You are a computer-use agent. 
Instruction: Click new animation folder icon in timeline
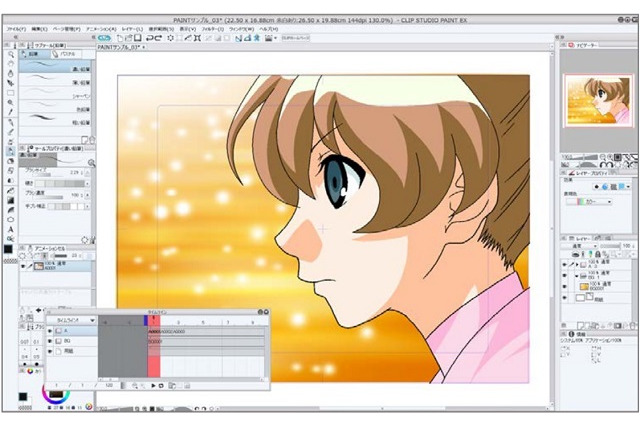tap(172, 386)
